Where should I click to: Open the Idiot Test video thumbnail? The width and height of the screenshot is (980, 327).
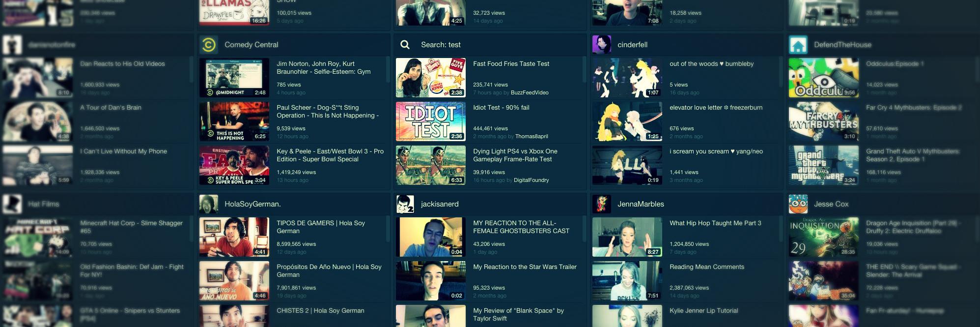(x=431, y=121)
